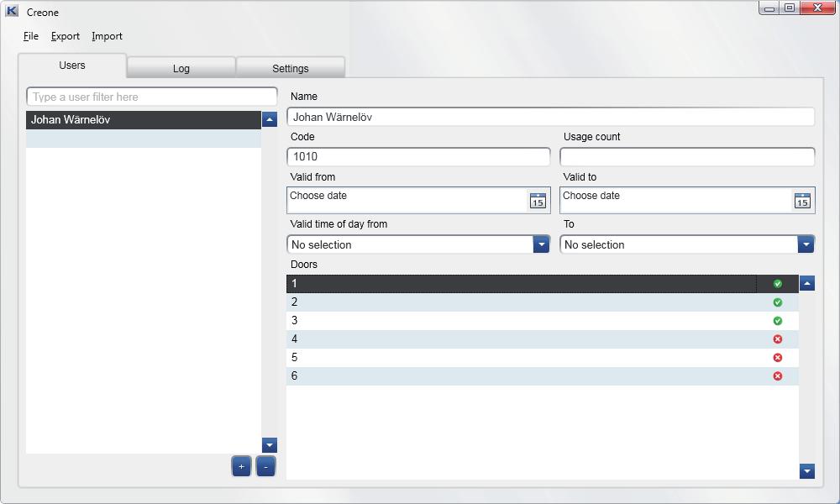Minimize the Creone window
This screenshot has height=504, width=840.
[x=769, y=8]
